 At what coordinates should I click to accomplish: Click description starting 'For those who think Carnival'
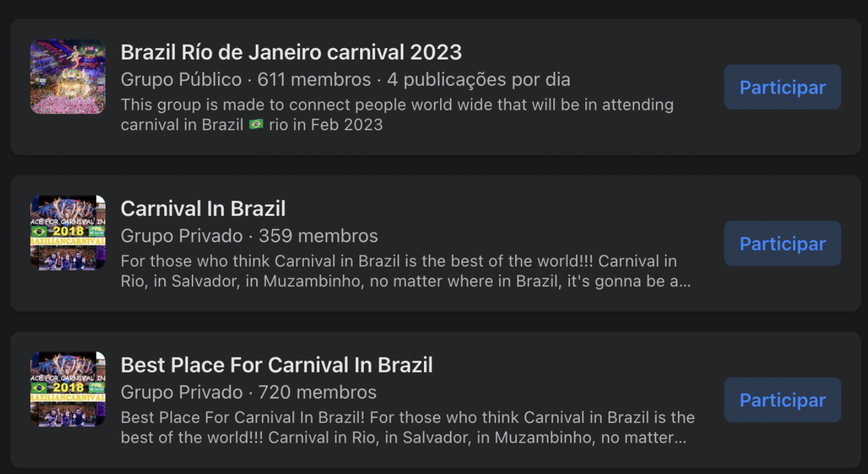(405, 271)
